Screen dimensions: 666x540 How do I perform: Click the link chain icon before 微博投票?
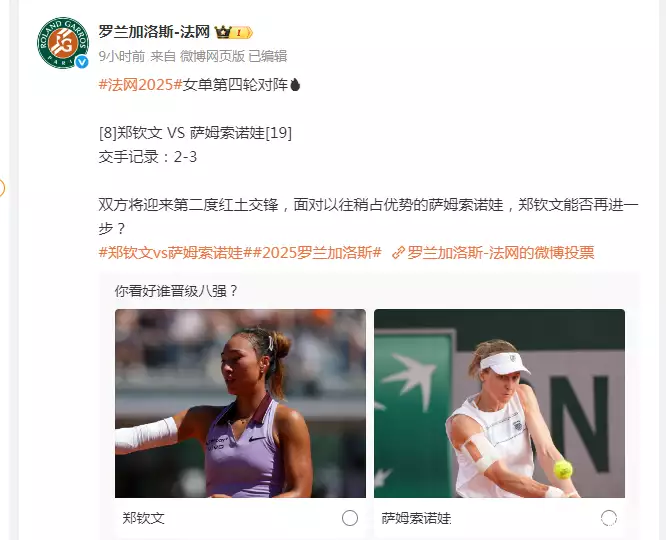pos(398,253)
